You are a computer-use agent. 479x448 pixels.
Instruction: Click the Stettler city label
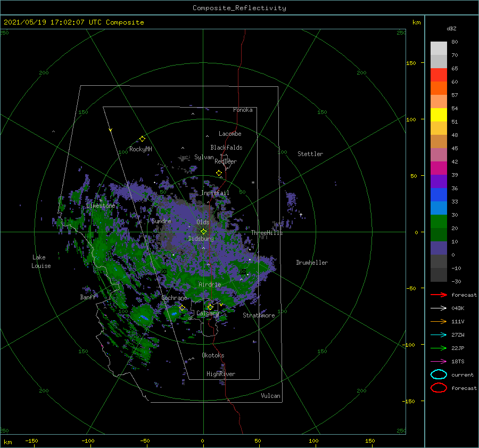pyautogui.click(x=310, y=154)
